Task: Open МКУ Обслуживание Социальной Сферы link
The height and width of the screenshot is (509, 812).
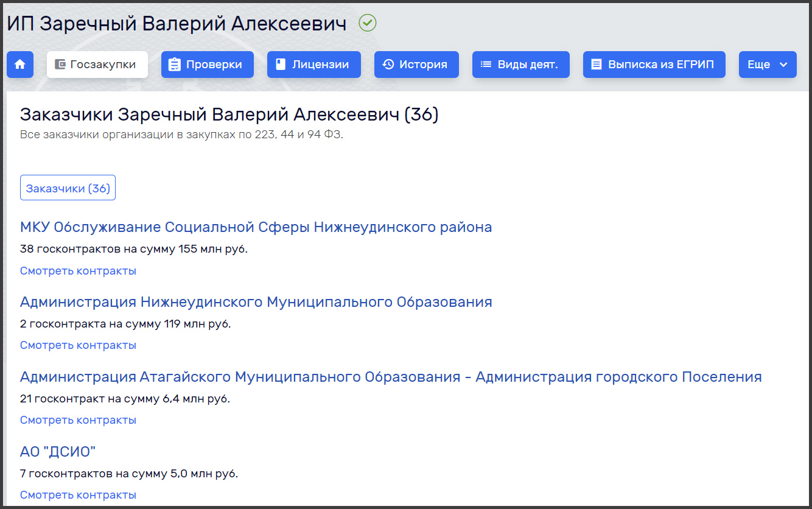Action: [256, 227]
